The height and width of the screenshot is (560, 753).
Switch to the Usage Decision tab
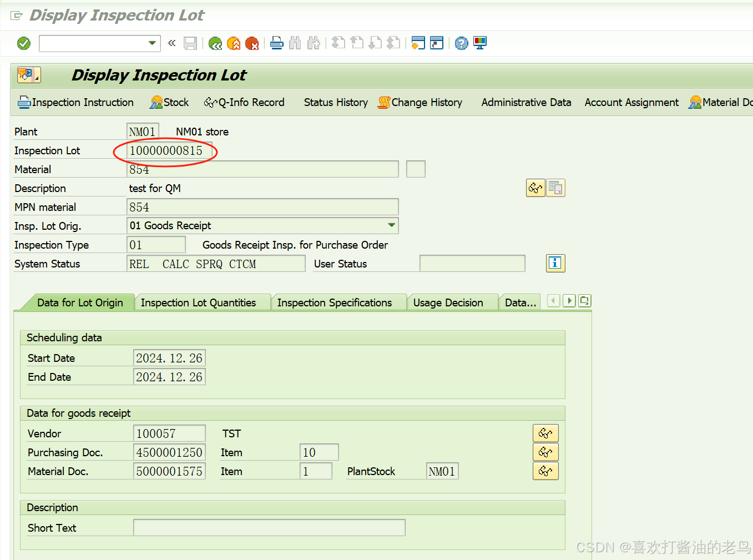[448, 302]
